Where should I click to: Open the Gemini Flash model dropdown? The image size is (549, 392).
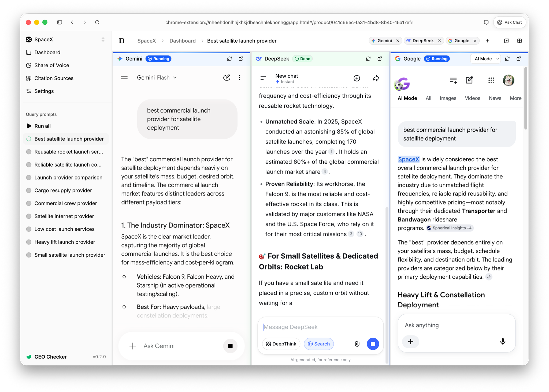coord(157,78)
